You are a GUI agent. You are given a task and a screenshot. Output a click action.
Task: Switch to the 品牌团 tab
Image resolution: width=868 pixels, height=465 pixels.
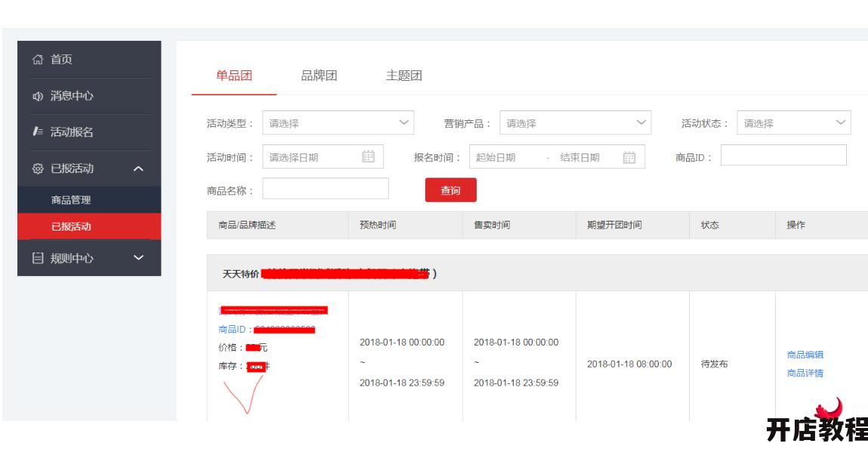click(319, 76)
